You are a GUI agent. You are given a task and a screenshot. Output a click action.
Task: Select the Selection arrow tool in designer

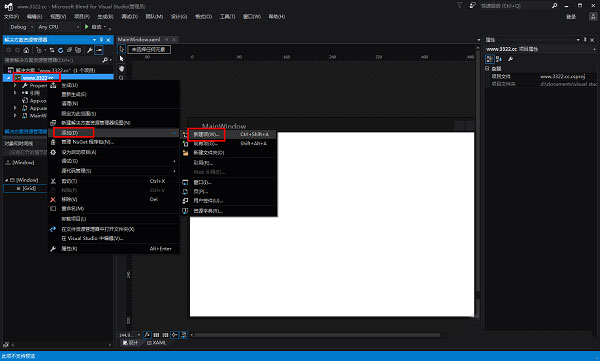click(x=122, y=49)
